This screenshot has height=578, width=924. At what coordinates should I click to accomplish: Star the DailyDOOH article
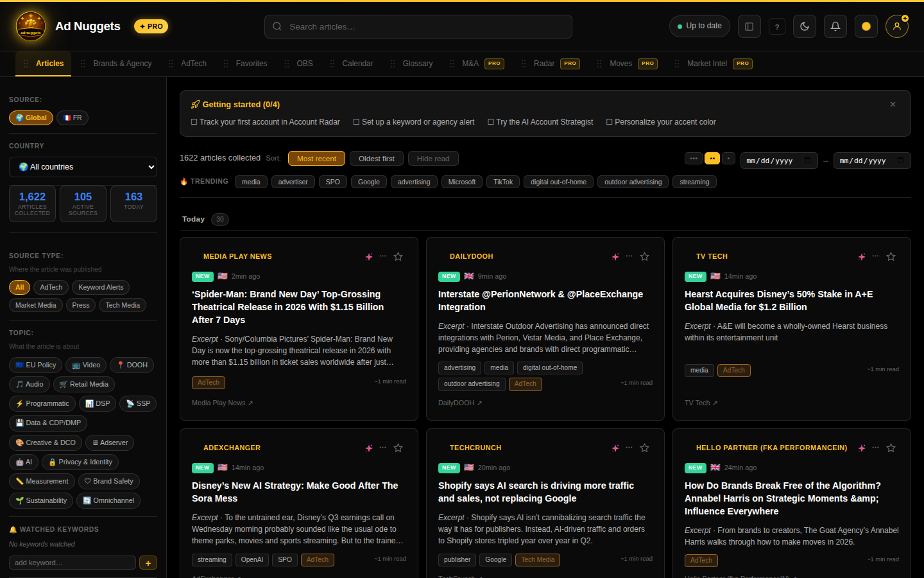point(644,256)
